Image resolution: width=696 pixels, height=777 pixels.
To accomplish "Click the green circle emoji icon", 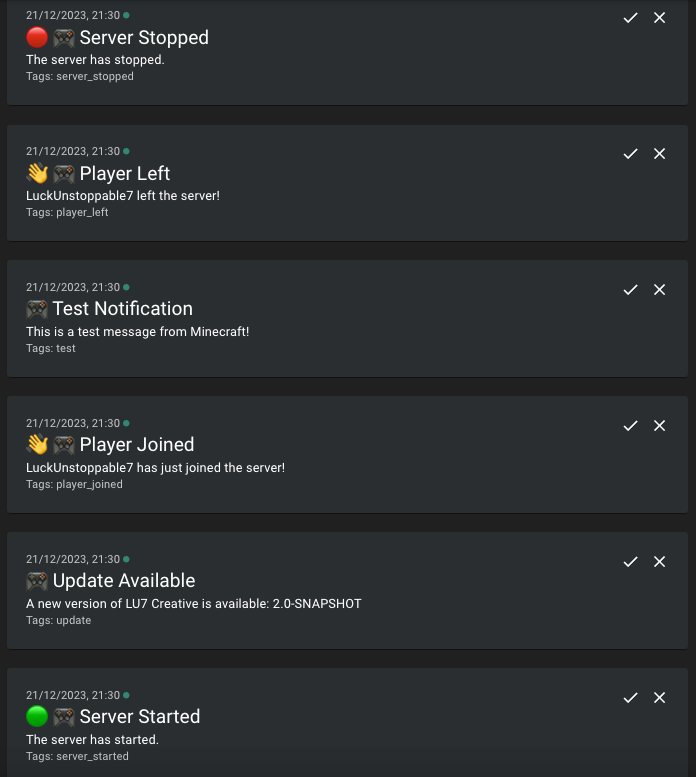I will (37, 716).
